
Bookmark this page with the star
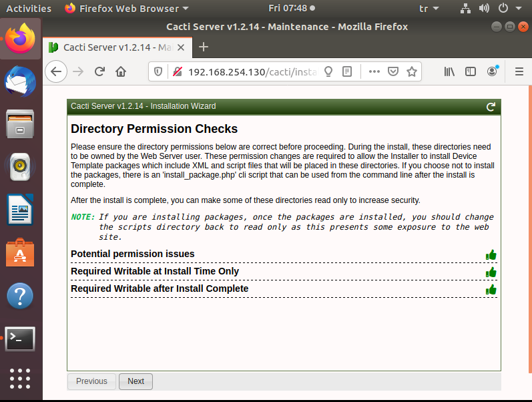point(412,71)
